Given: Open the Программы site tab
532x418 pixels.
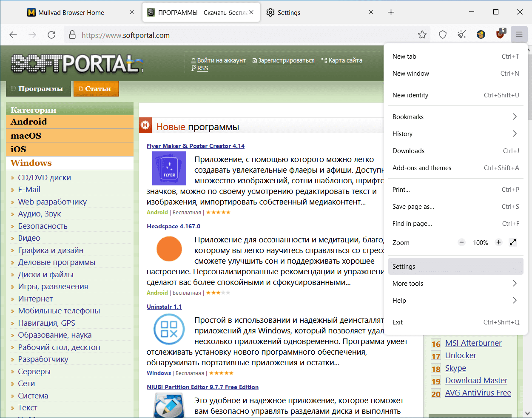Looking at the screenshot, I should [x=38, y=88].
